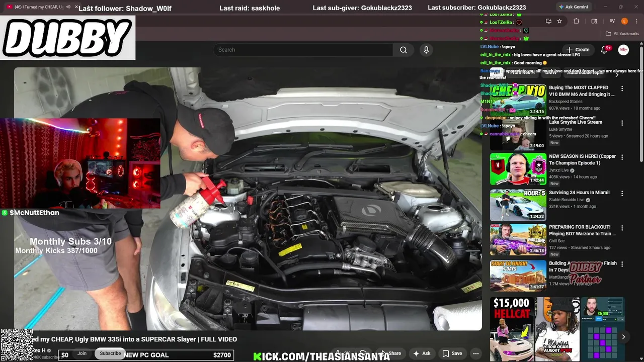The image size is (644, 362).
Task: Select the All filter chip
Action: (497, 73)
